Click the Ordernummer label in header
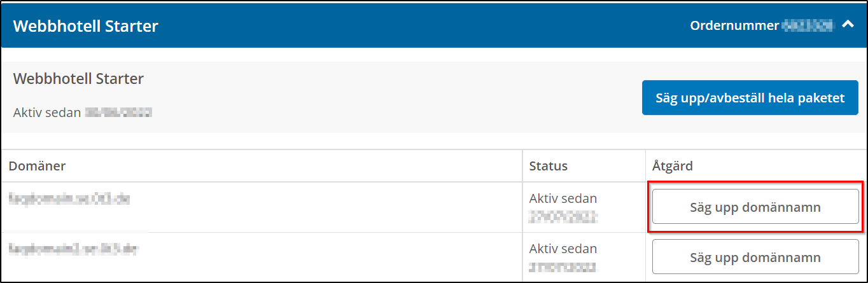868x283 pixels. coord(734,25)
